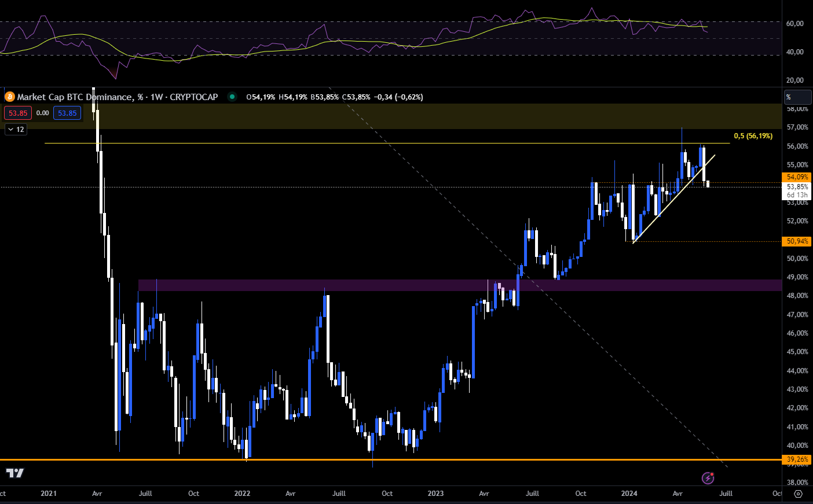The image size is (813, 504).
Task: Click the current price 53,85% countdown label
Action: tap(797, 191)
